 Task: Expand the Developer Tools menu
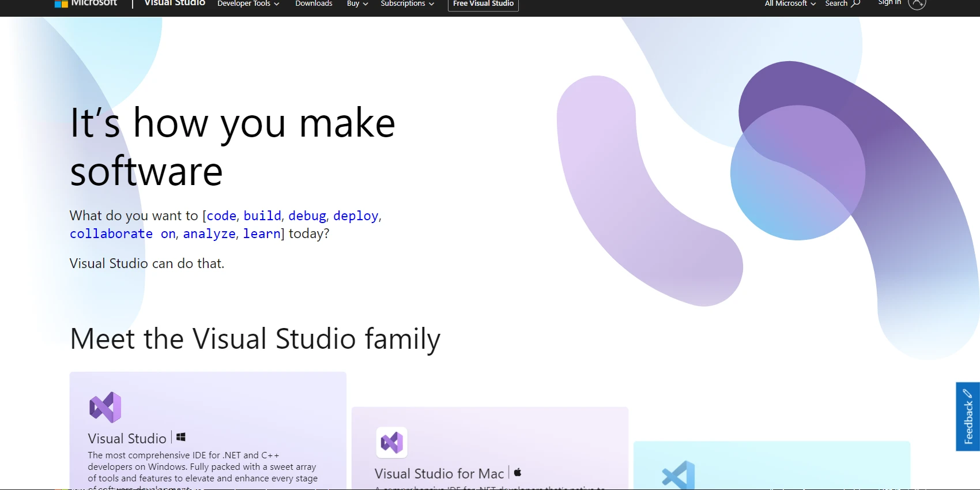[x=248, y=3]
